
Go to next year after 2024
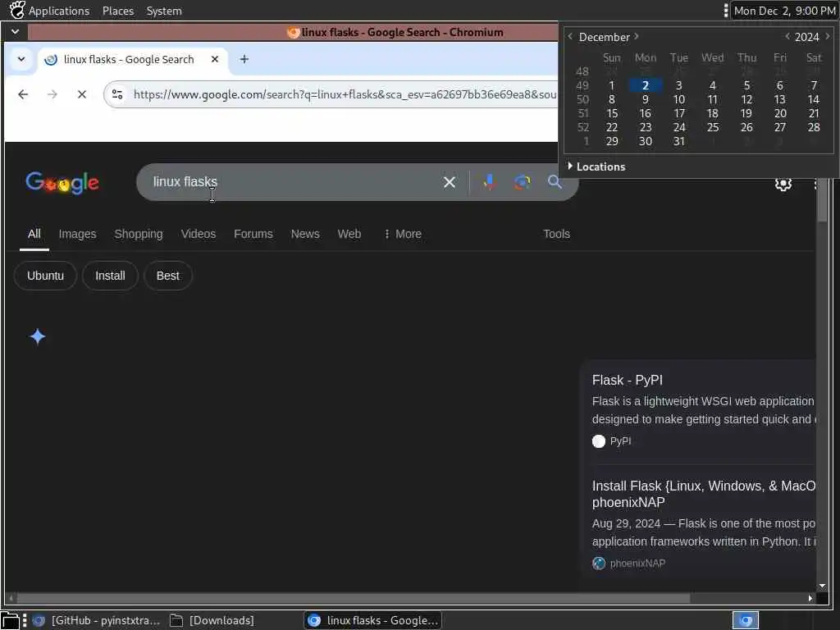828,36
